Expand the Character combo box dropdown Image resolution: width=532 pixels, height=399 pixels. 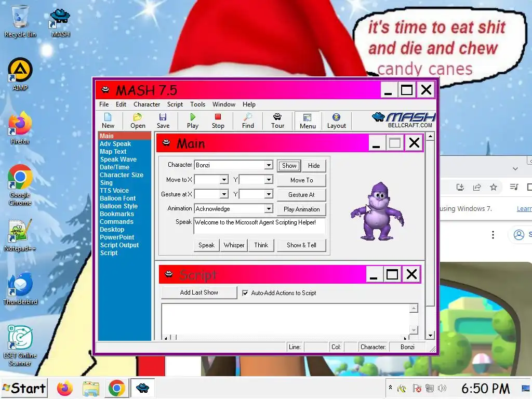(269, 165)
